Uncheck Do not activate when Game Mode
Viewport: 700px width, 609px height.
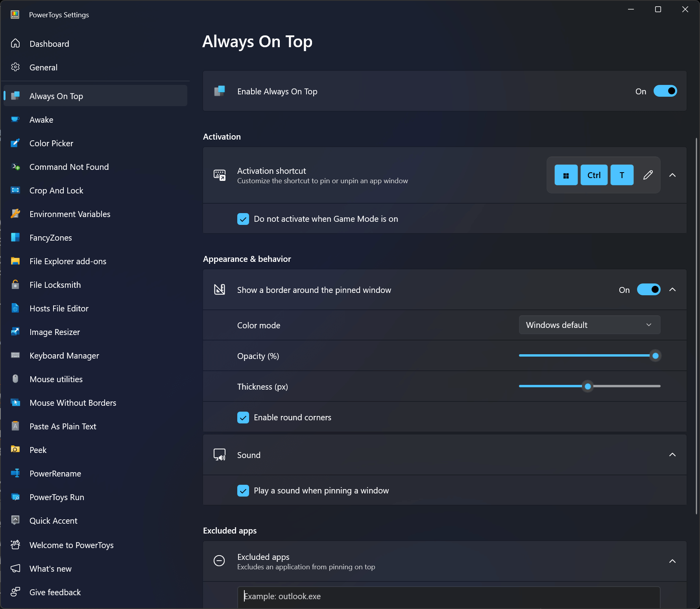click(243, 219)
